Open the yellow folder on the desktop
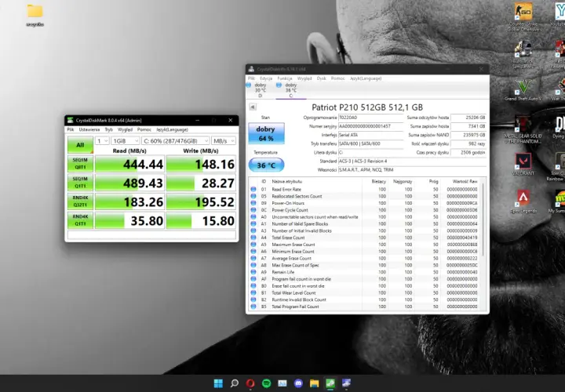This screenshot has width=565, height=392. [35, 15]
